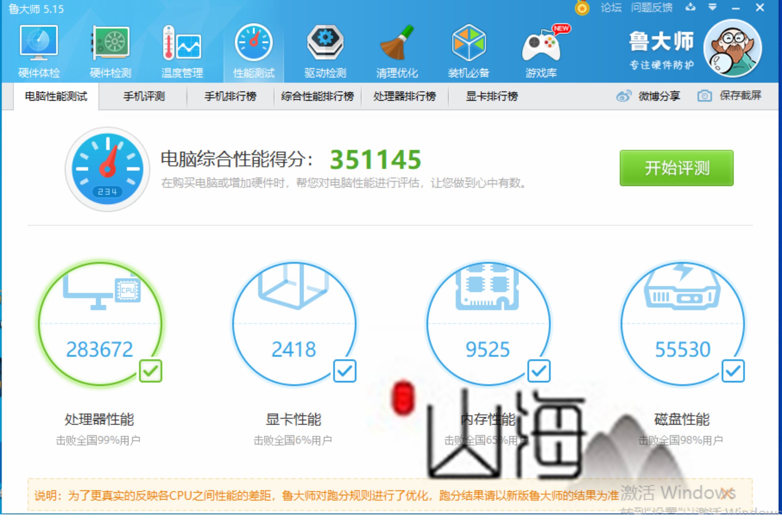Click the disk score 55530
This screenshot has height=532, width=782.
(682, 350)
